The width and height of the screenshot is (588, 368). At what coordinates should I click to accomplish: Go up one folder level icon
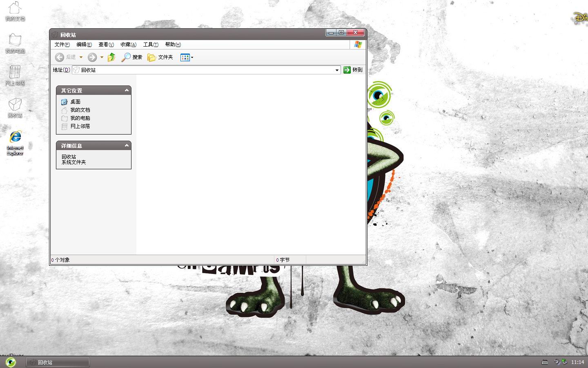pyautogui.click(x=111, y=57)
